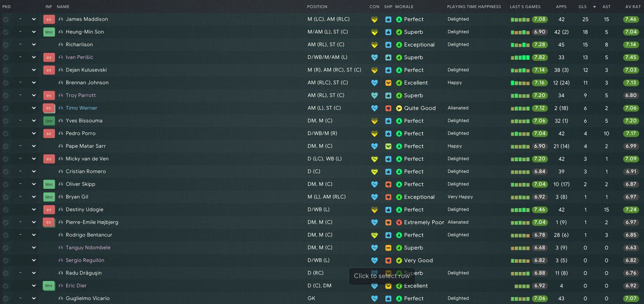This screenshot has height=304, width=644.
Task: Click Yves Bissouma's green Unh status icon
Action: pyautogui.click(x=49, y=121)
